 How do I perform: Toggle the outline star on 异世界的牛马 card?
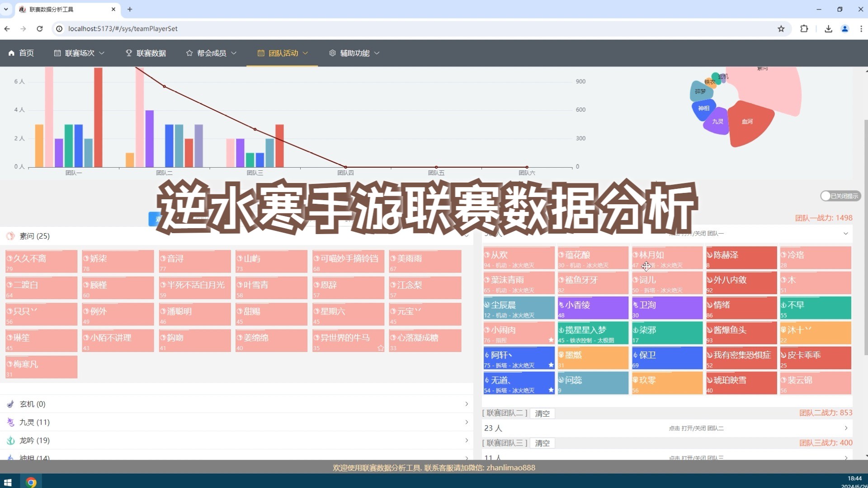(x=381, y=348)
